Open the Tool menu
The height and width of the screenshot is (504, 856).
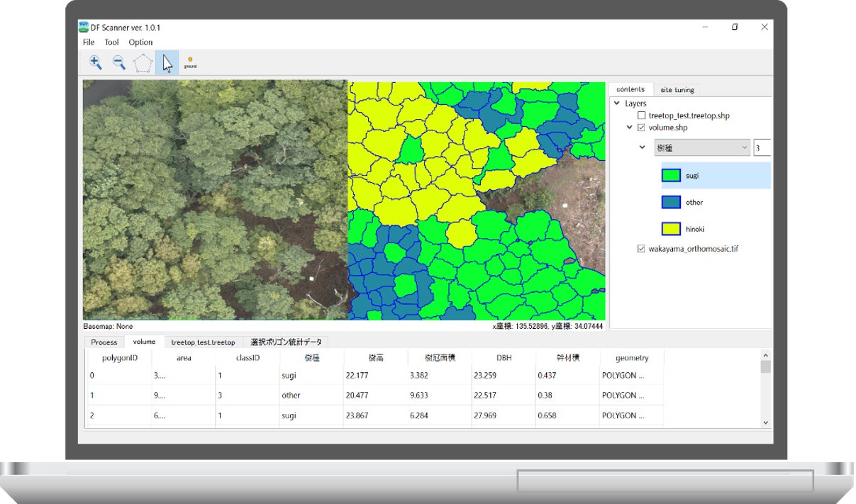[x=111, y=43]
